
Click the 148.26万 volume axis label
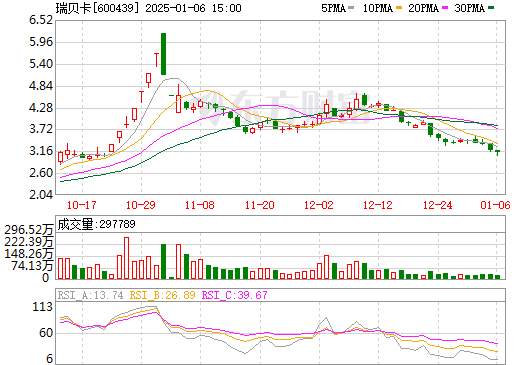pyautogui.click(x=29, y=254)
